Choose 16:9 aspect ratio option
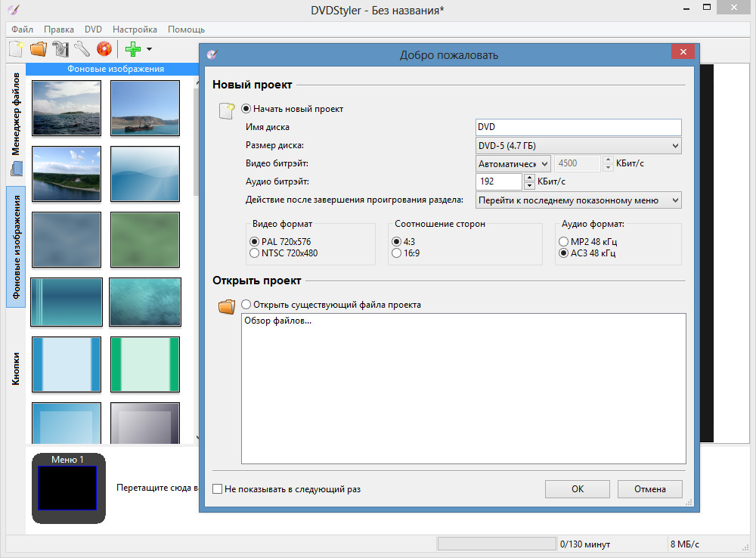756x558 pixels. point(397,253)
